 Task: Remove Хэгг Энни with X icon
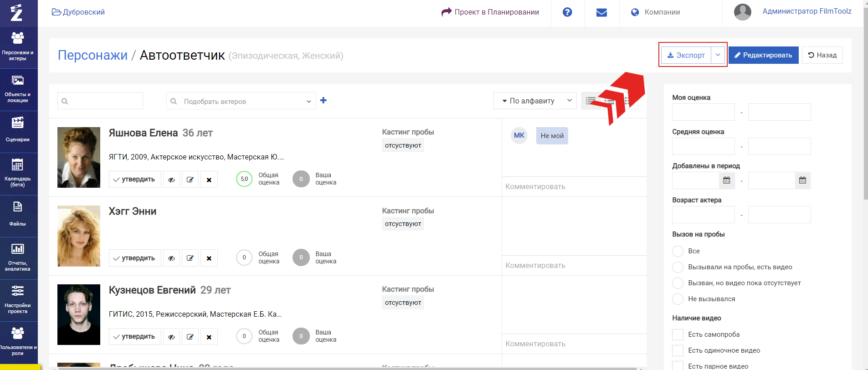pyautogui.click(x=209, y=258)
